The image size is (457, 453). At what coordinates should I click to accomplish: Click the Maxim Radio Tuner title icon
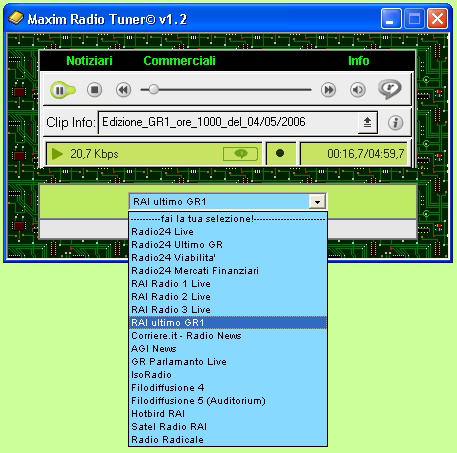tap(16, 18)
